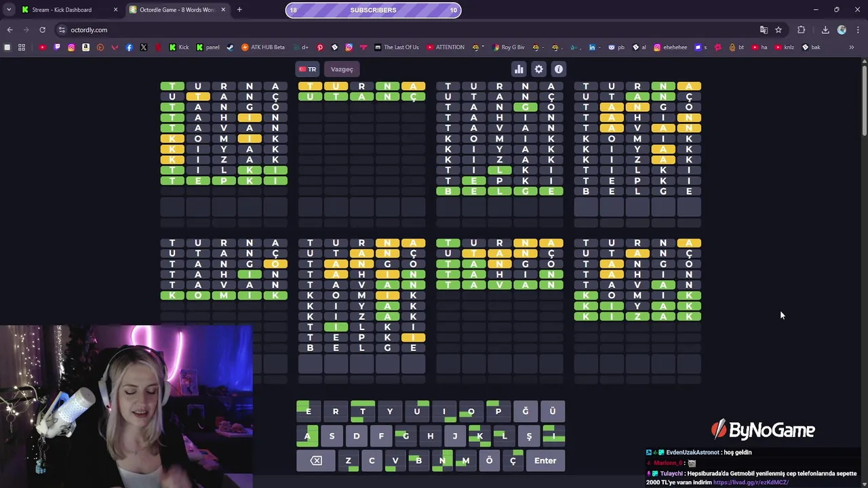This screenshot has height=488, width=868.
Task: Open the apps grid in bookmarks bar
Action: click(x=22, y=47)
